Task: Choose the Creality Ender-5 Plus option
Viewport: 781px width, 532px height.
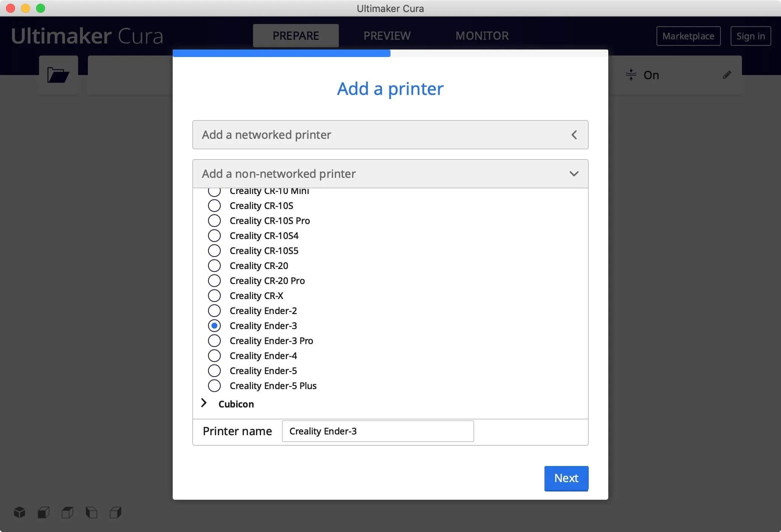Action: [x=214, y=386]
